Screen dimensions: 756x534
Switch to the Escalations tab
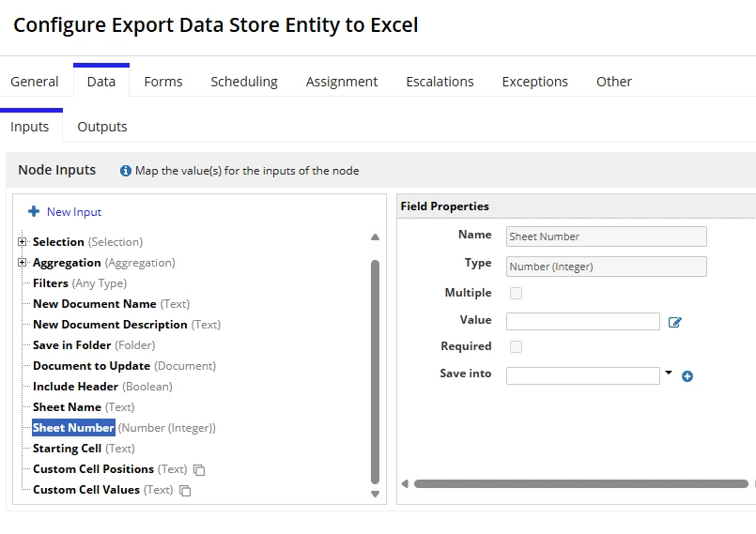[440, 82]
